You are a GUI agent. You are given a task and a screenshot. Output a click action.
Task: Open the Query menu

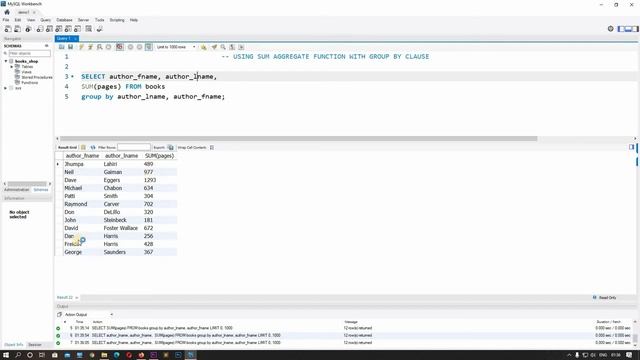pos(46,20)
